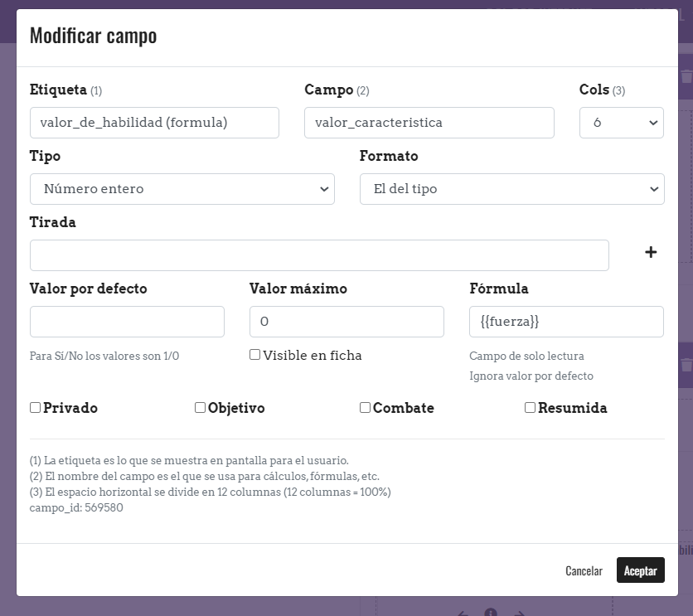This screenshot has width=693, height=616.
Task: Focus the Etiqueta input field
Action: tap(154, 123)
